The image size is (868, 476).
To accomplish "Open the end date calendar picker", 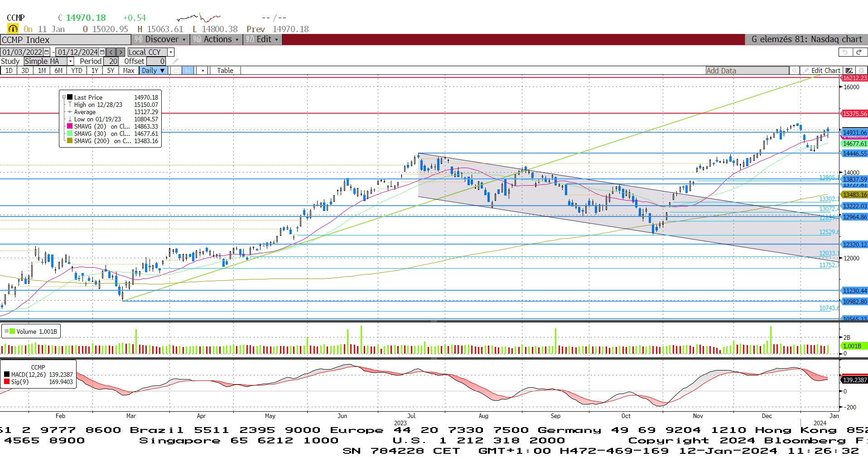I will tap(102, 52).
